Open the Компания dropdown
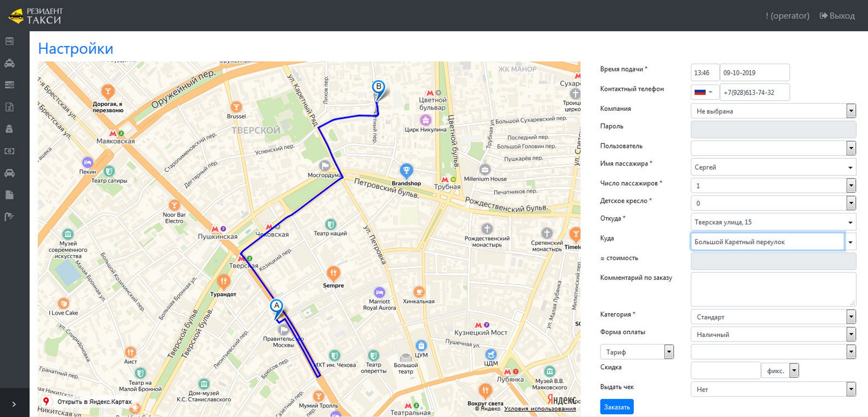Screen dimensions: 868x417 (x=773, y=111)
